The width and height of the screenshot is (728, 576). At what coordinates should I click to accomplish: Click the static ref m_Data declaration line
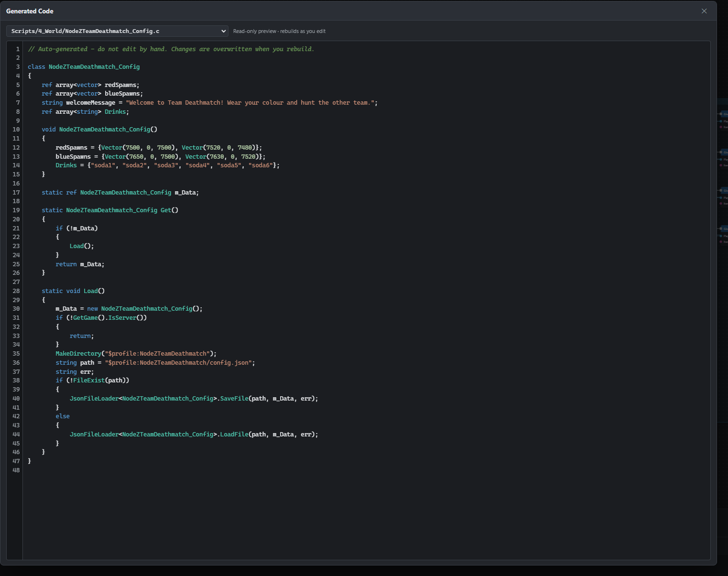pyautogui.click(x=120, y=193)
